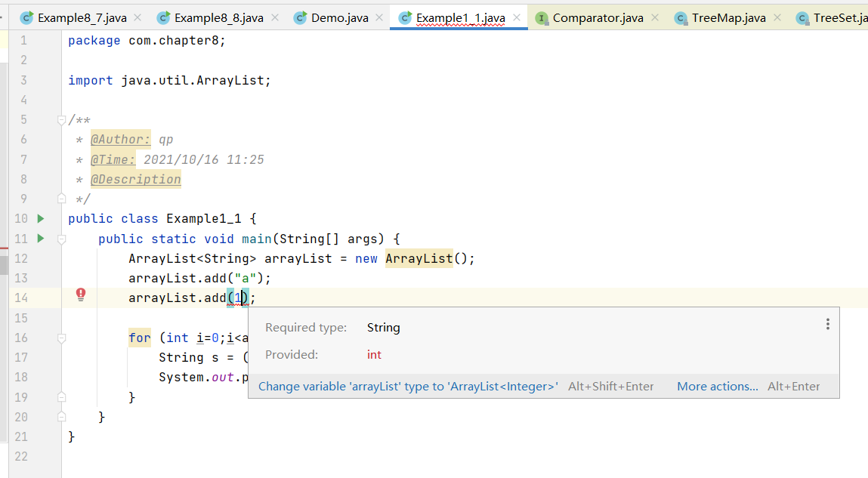The image size is (868, 478).
Task: Click line number 22 in gutter
Action: point(21,456)
